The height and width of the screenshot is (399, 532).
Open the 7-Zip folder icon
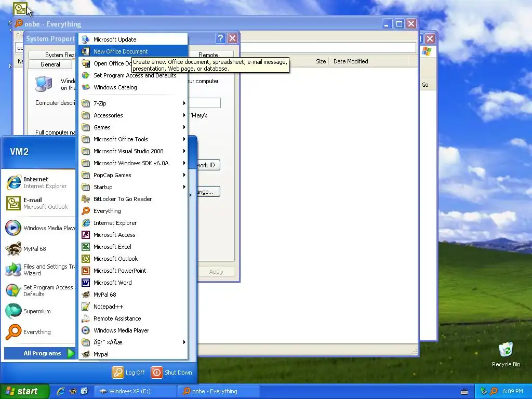click(86, 103)
